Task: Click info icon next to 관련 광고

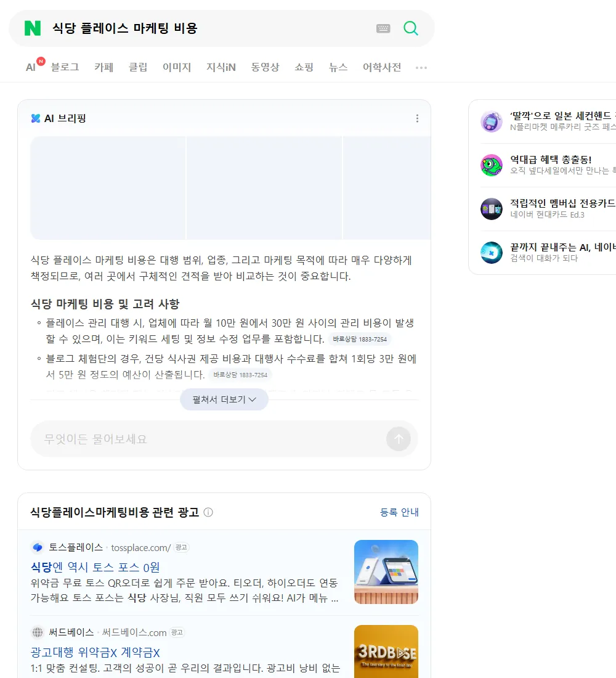Action: tap(208, 512)
